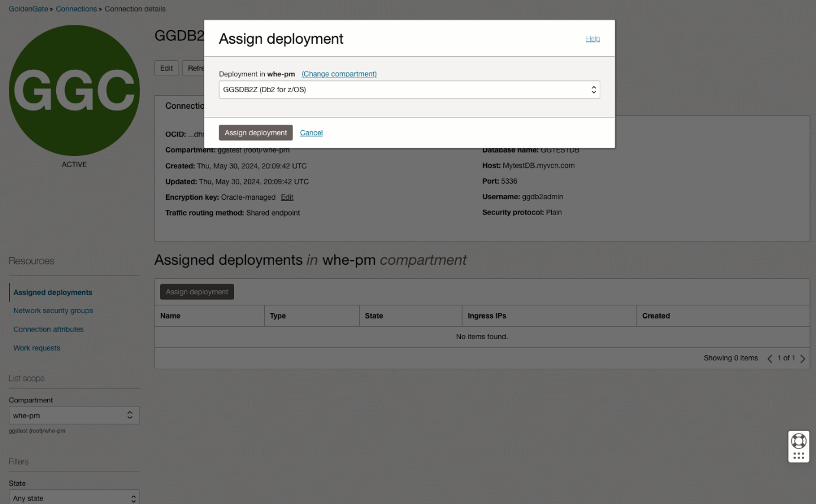Open Work requests resource

(x=37, y=348)
